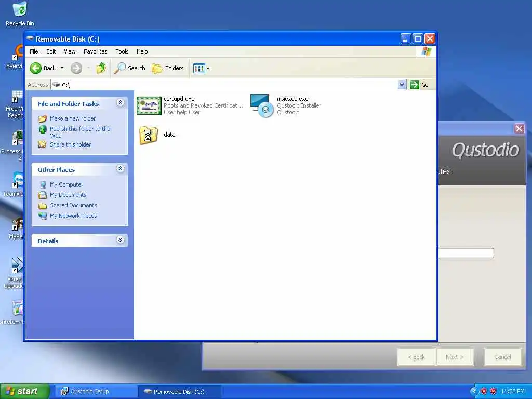The height and width of the screenshot is (399, 532).
Task: Open My Computer from Other Places
Action: pyautogui.click(x=66, y=184)
